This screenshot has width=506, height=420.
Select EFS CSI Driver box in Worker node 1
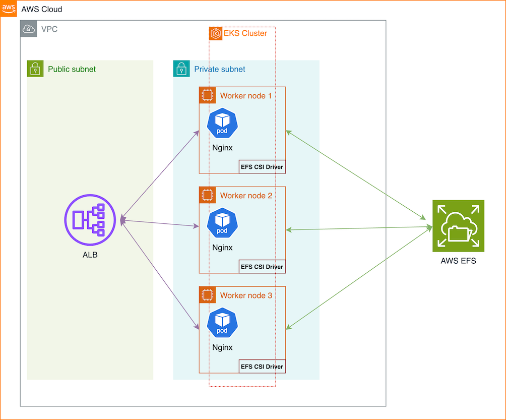pos(262,167)
